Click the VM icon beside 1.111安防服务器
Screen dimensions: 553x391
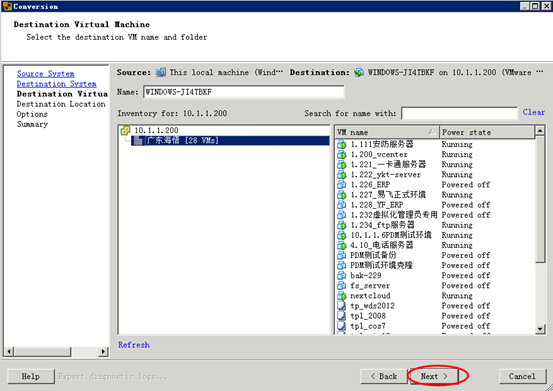pyautogui.click(x=341, y=144)
